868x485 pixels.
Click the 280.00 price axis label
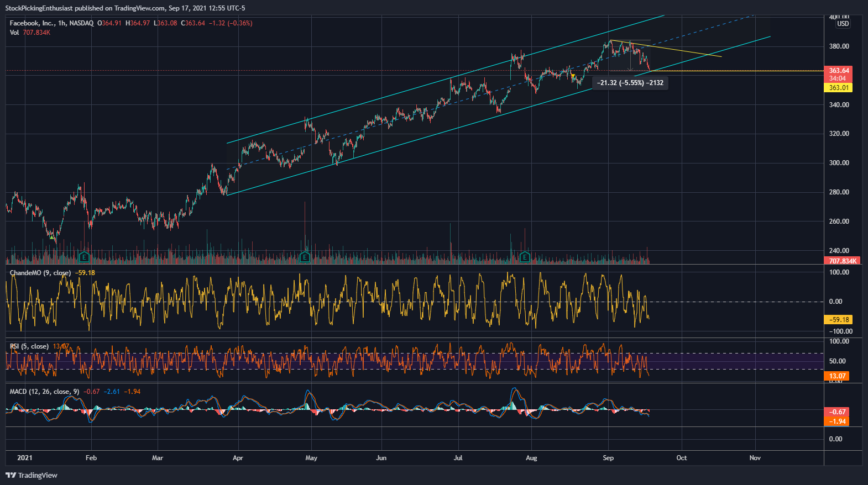[839, 192]
